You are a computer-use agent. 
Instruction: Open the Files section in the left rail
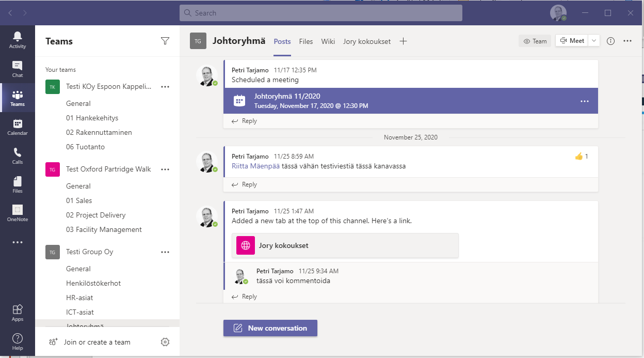click(x=18, y=184)
